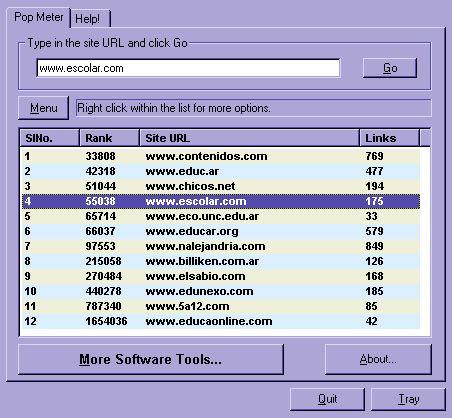The image size is (452, 418).
Task: Click the Go button
Action: pyautogui.click(x=390, y=68)
